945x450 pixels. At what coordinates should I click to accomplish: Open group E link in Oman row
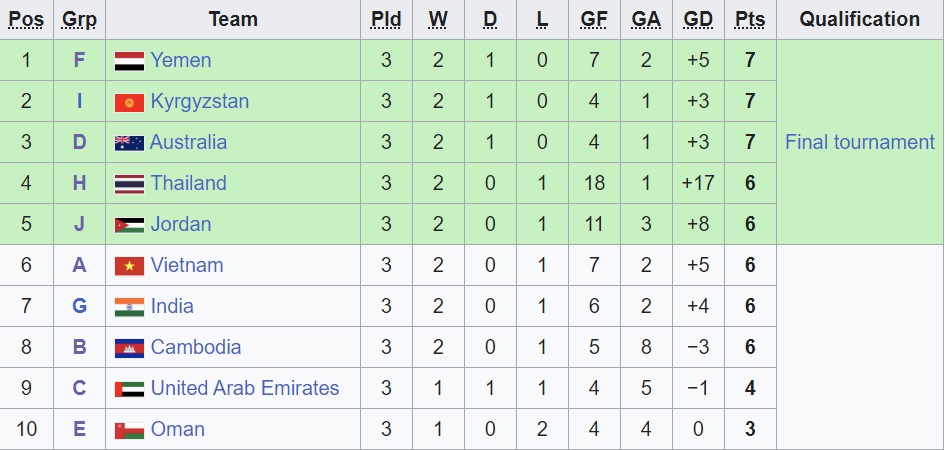pyautogui.click(x=79, y=429)
